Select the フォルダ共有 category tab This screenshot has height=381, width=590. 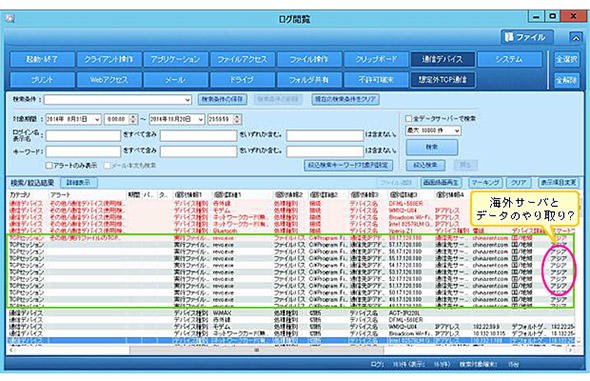tap(309, 80)
